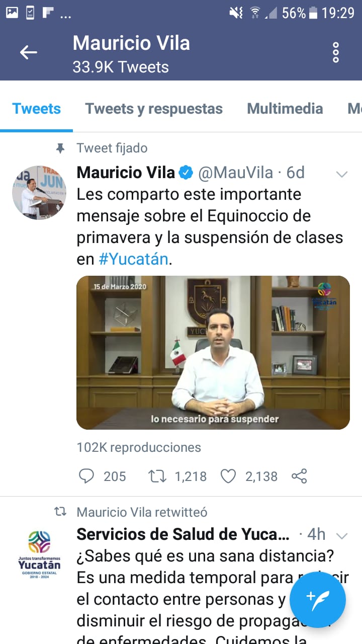Go back using the arrow icon
This screenshot has width=362, height=644.
28,52
